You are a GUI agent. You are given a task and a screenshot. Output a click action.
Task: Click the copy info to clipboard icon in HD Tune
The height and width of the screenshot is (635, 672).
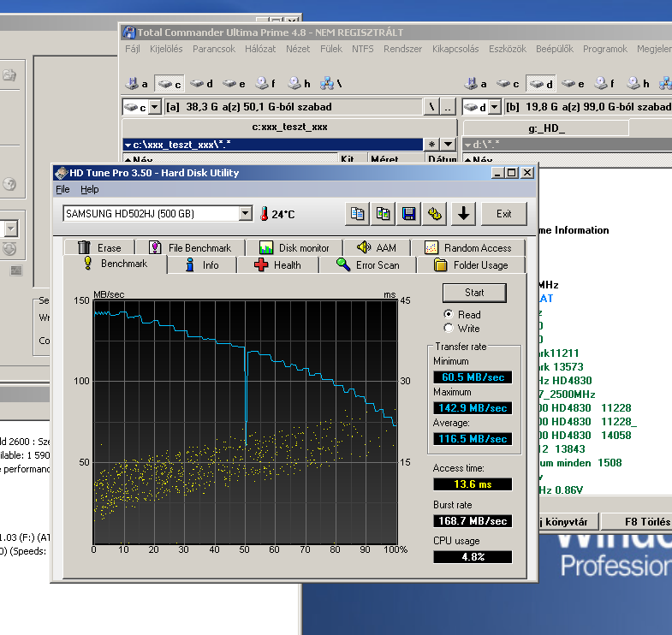pyautogui.click(x=358, y=213)
